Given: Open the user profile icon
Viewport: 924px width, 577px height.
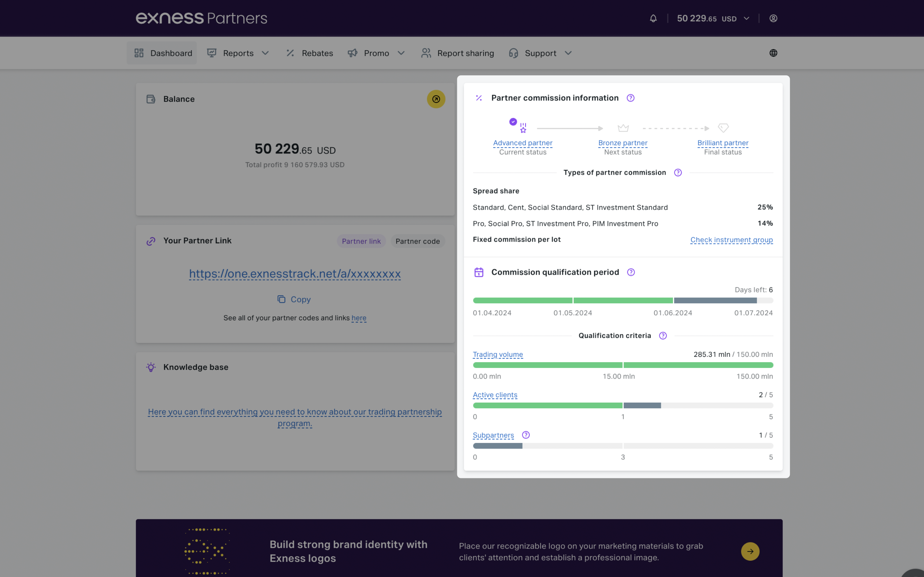Looking at the screenshot, I should [x=773, y=18].
